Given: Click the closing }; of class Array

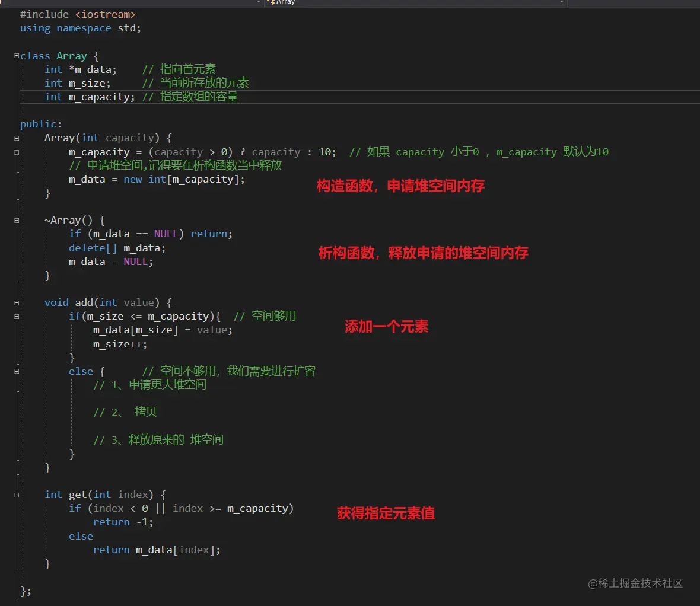Looking at the screenshot, I should (26, 591).
